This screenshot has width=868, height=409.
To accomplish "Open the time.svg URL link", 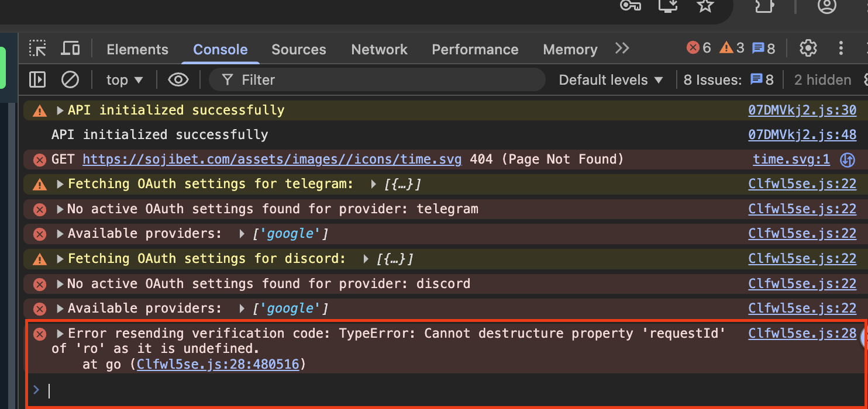I will 272,159.
